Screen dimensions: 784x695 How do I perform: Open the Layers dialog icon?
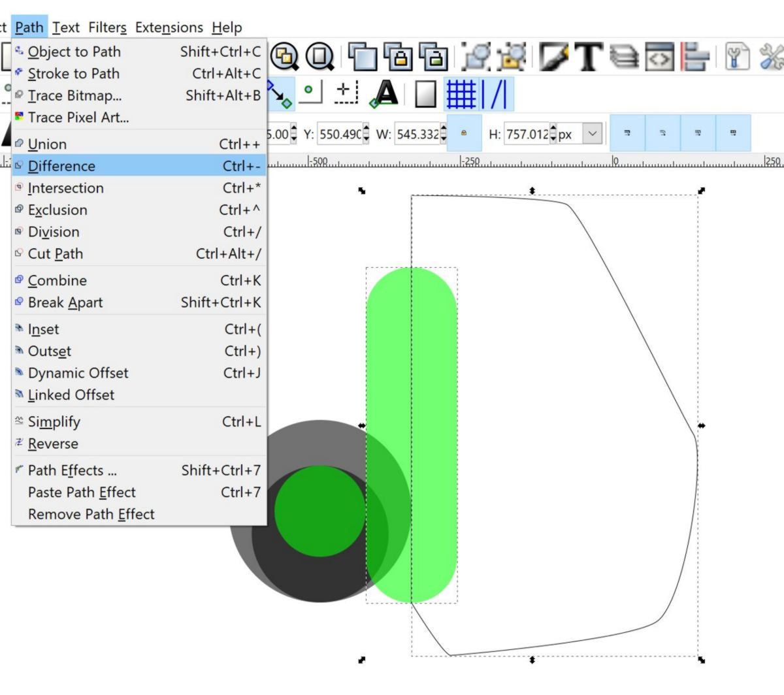pos(625,57)
